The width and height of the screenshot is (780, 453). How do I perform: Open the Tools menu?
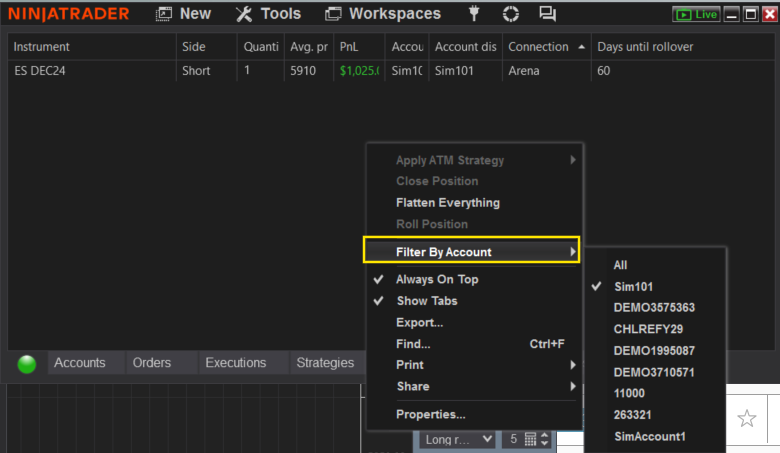[268, 14]
